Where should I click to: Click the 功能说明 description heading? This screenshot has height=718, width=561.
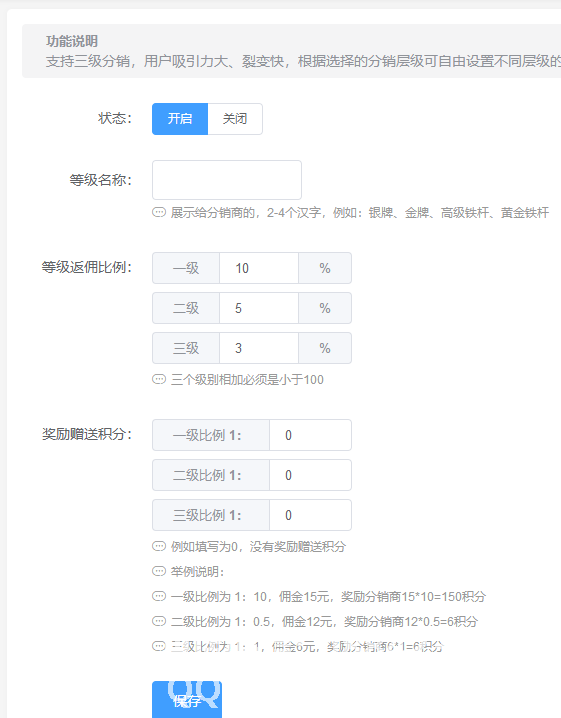pos(72,41)
